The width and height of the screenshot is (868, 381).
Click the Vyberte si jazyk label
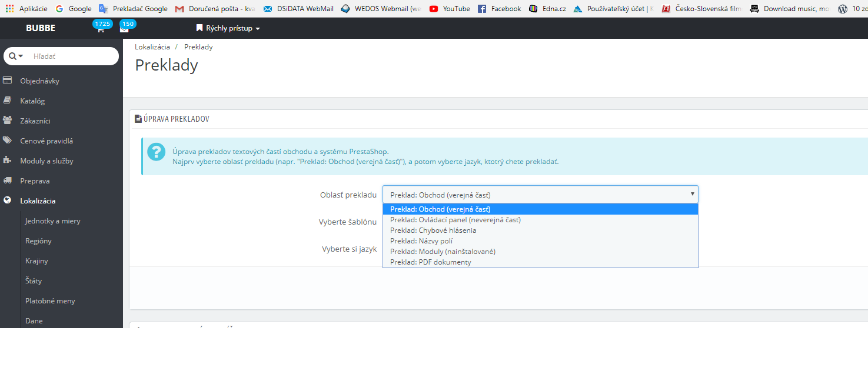point(350,249)
